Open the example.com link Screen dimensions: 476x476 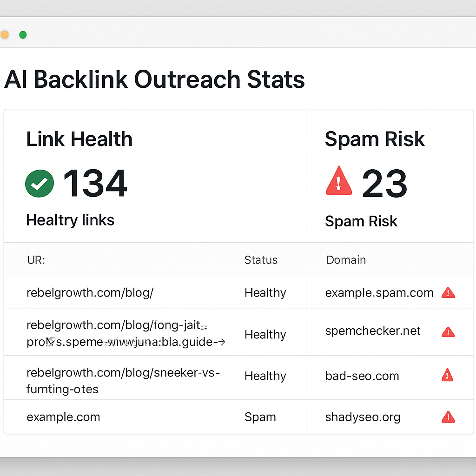pyautogui.click(x=63, y=417)
